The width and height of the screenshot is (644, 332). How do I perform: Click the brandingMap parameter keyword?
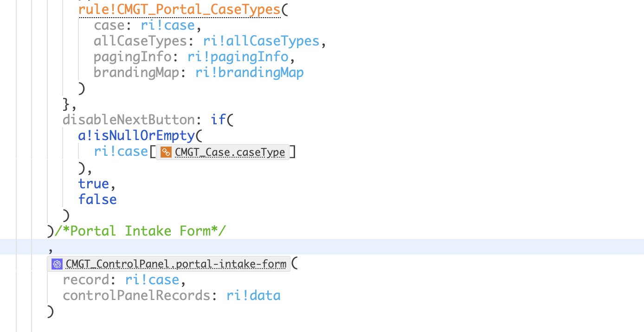point(136,72)
